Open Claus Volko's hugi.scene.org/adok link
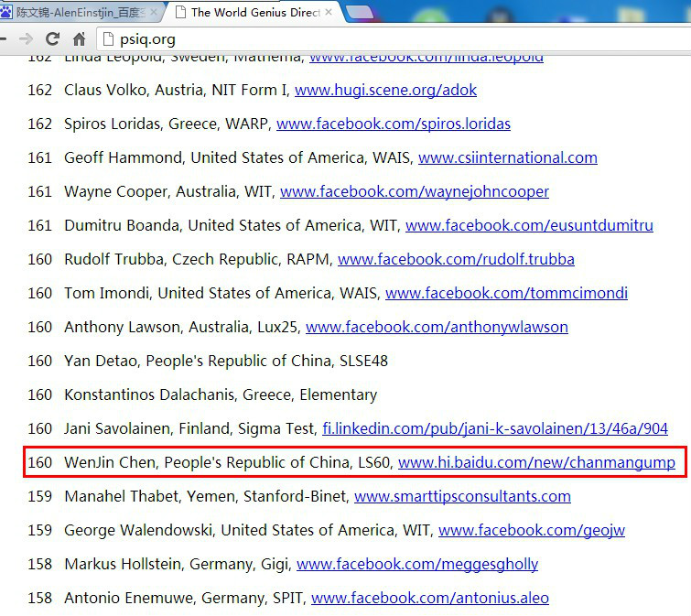This screenshot has width=691, height=616. [x=385, y=90]
